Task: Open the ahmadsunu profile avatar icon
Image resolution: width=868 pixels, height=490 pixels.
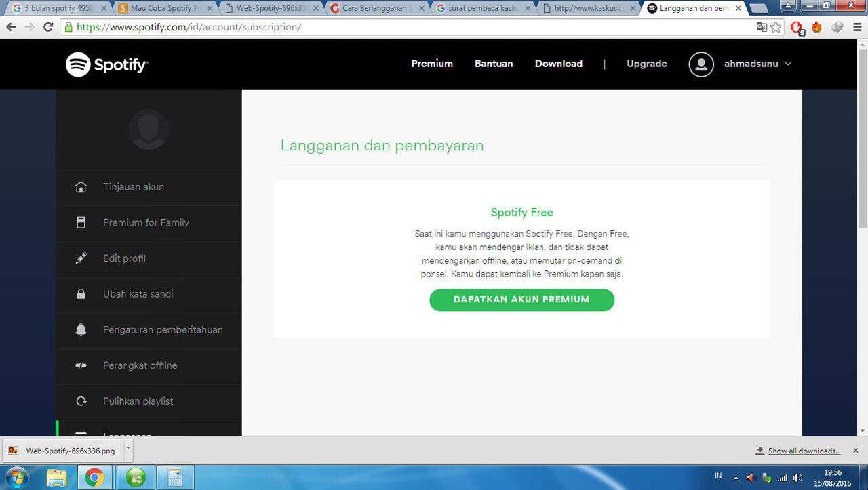Action: pyautogui.click(x=701, y=64)
